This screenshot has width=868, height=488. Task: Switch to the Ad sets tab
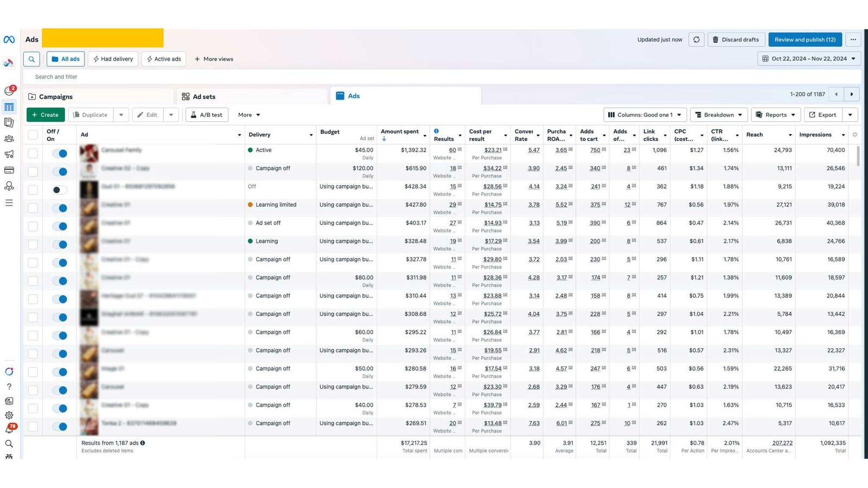[204, 97]
